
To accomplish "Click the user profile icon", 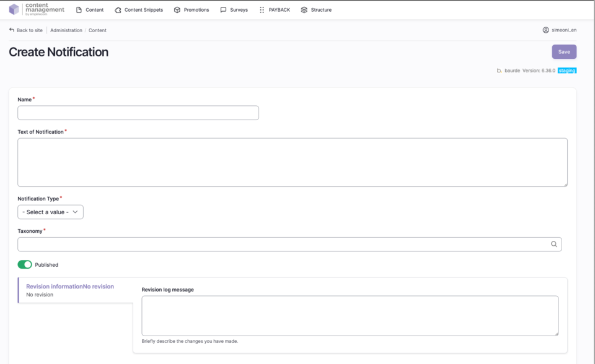I will pos(545,30).
